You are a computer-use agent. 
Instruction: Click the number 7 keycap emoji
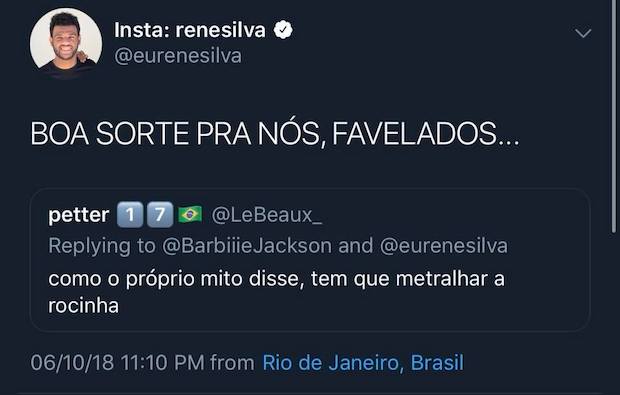pos(160,215)
